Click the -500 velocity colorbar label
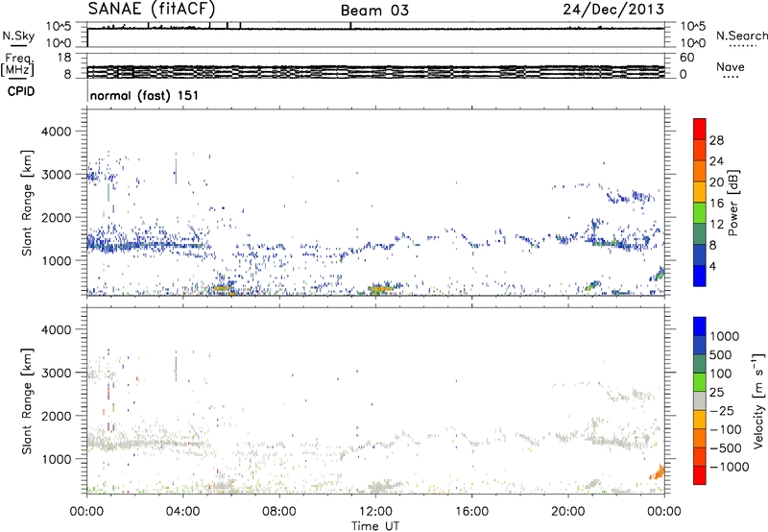The height and width of the screenshot is (532, 768). [x=726, y=447]
